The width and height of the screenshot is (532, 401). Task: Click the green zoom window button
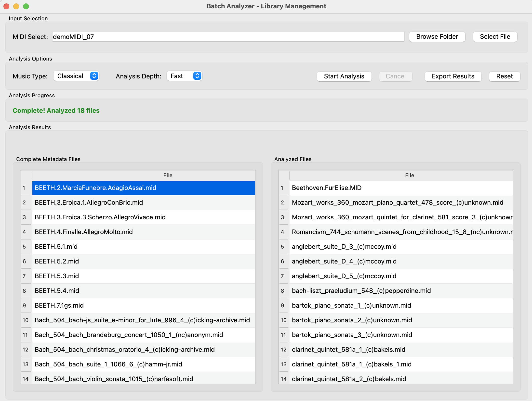[x=26, y=6]
